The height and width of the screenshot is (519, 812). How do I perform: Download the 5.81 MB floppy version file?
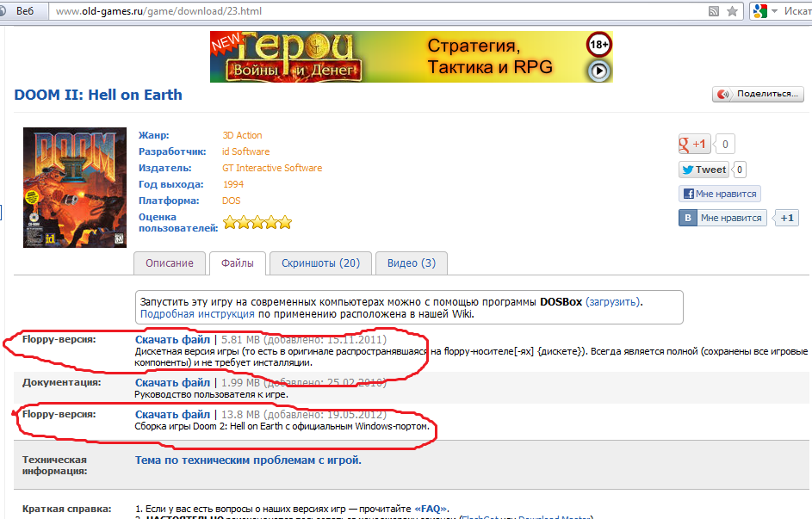[172, 339]
